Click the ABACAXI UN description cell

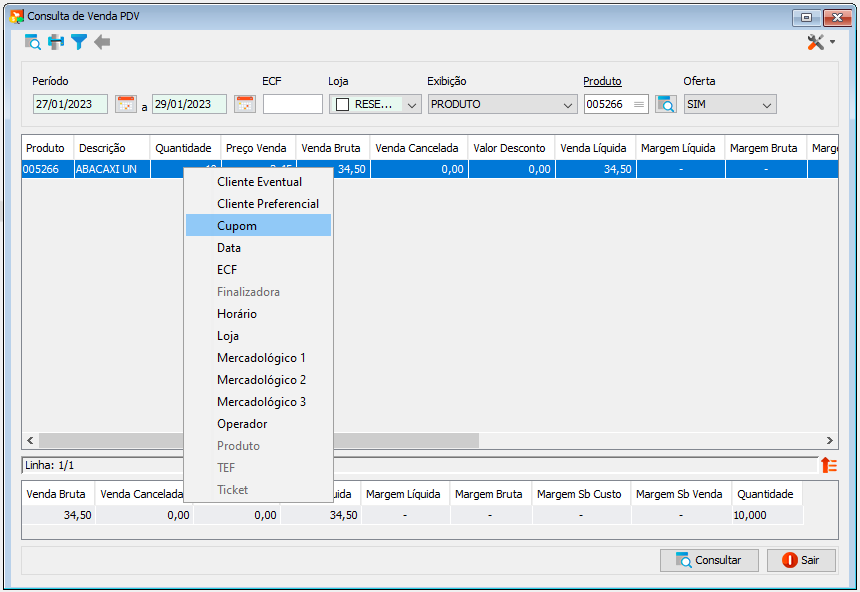point(112,169)
